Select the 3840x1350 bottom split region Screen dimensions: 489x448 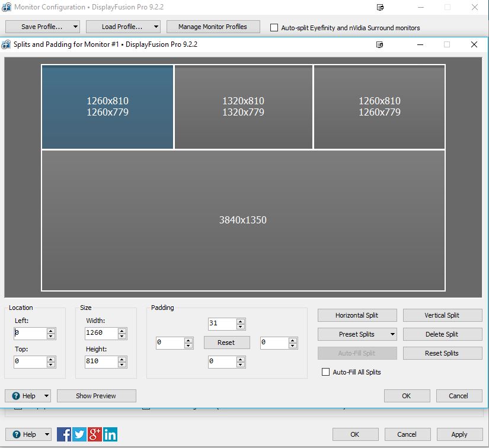243,220
